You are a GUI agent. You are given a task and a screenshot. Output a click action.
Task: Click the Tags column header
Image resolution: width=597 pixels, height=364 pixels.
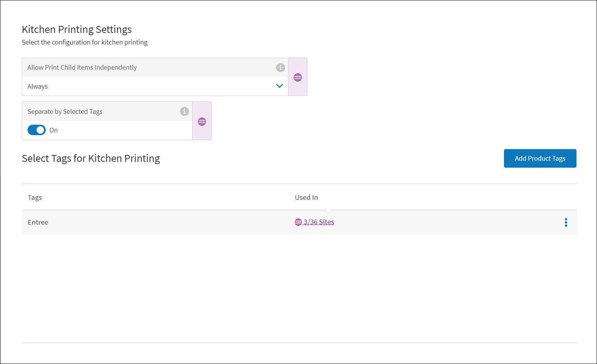pyautogui.click(x=35, y=197)
